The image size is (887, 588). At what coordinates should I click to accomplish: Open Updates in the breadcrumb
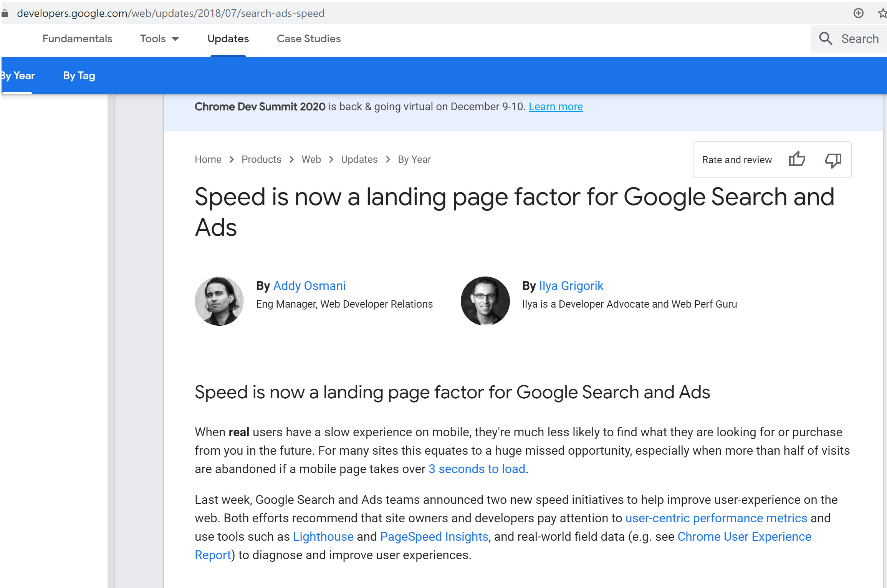[359, 159]
